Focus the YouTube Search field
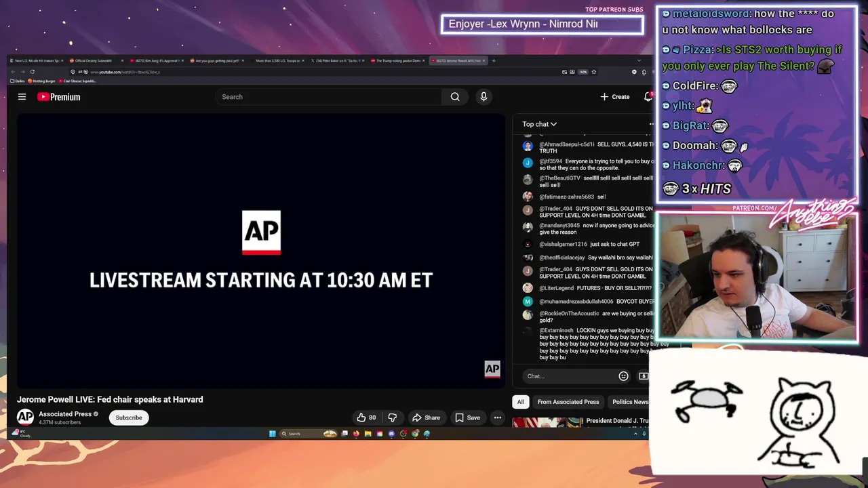This screenshot has width=868, height=488. (x=329, y=97)
